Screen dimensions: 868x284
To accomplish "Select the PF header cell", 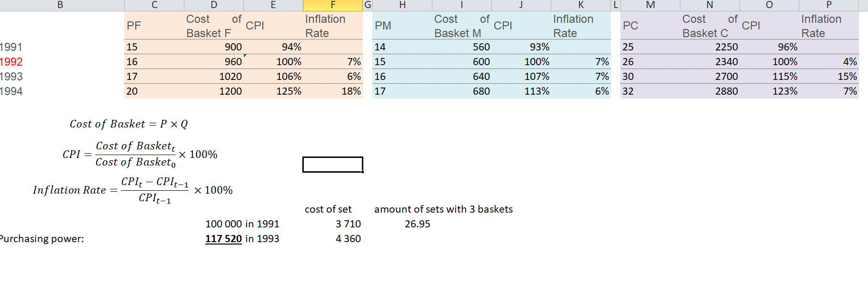I will point(154,26).
